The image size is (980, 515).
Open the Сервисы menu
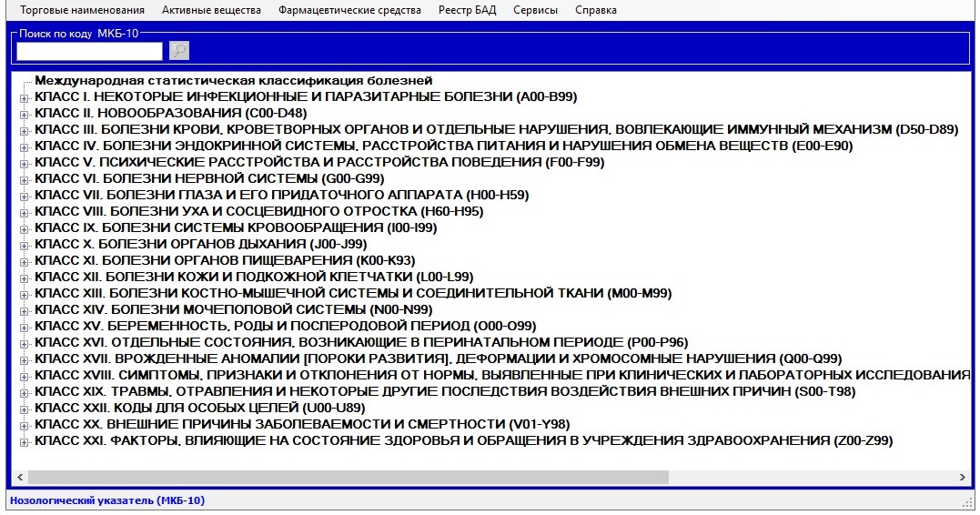click(x=536, y=10)
